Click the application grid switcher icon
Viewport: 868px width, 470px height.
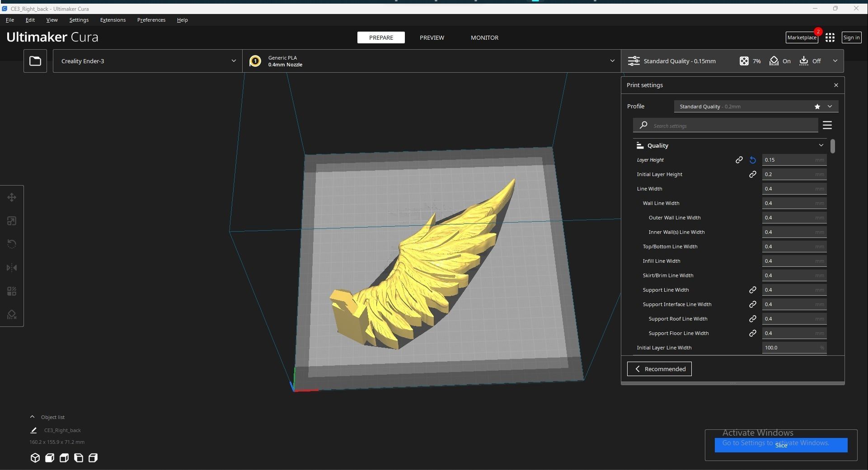830,37
